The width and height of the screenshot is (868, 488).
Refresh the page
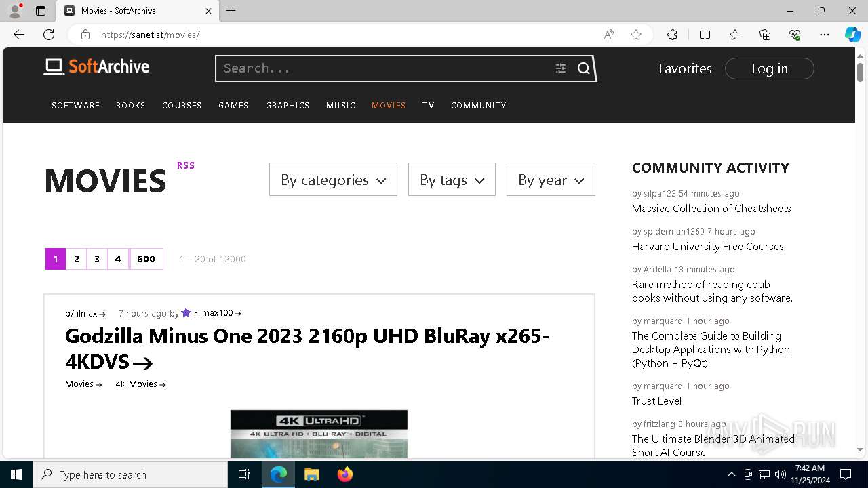click(x=49, y=35)
